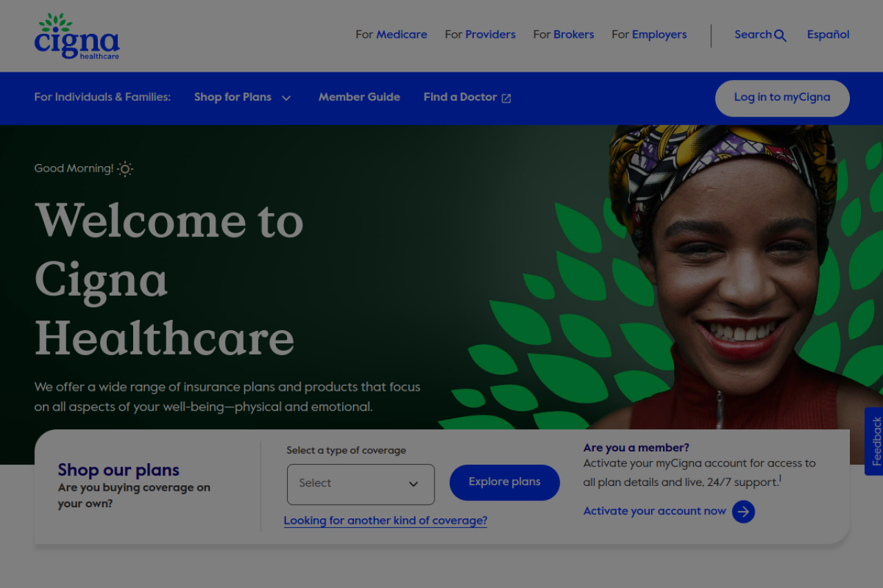Open the For Providers link
Image resolution: width=883 pixels, height=588 pixels.
coord(480,34)
